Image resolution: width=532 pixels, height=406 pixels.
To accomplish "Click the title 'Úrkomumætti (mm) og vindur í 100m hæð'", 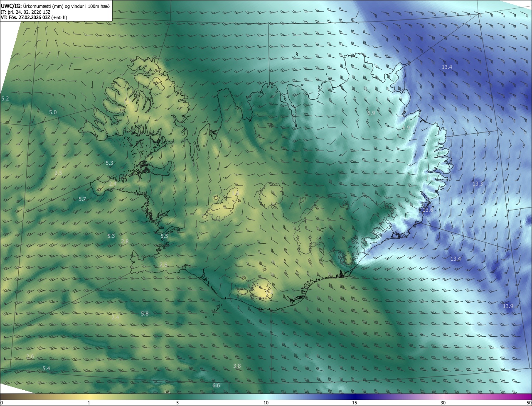I will 66,5.
